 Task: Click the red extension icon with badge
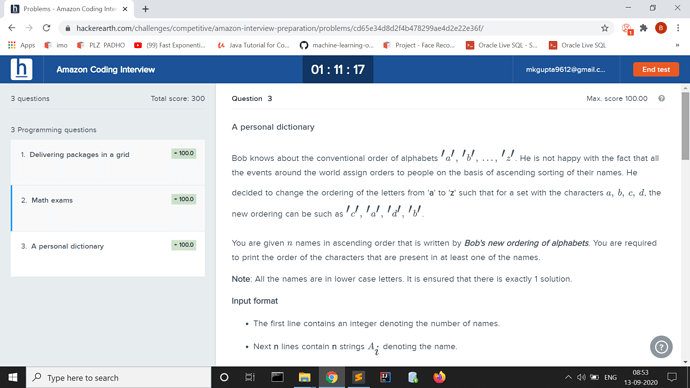click(x=627, y=29)
